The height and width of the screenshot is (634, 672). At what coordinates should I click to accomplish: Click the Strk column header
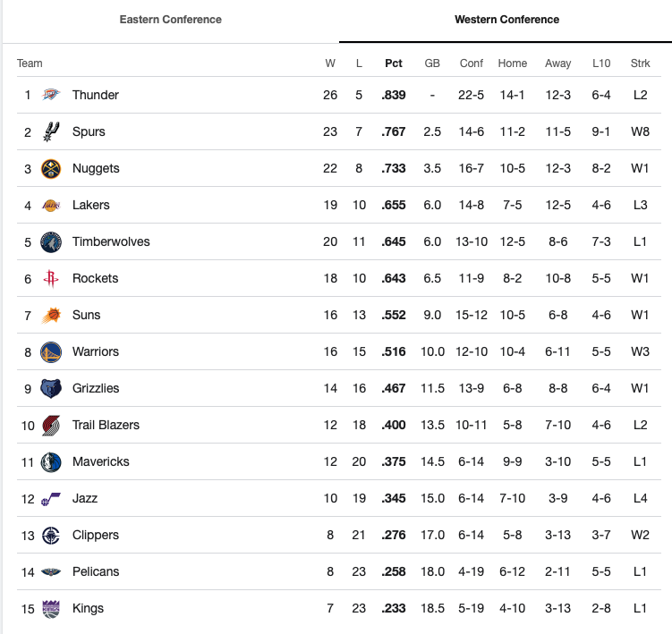tap(640, 63)
